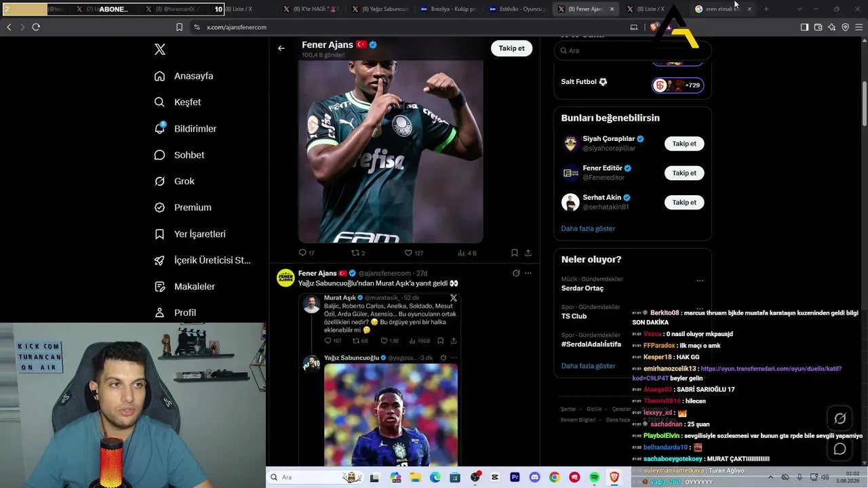Screen dimensions: 868x488
Task: View analytics of post with 4 B views
Action: pyautogui.click(x=467, y=253)
